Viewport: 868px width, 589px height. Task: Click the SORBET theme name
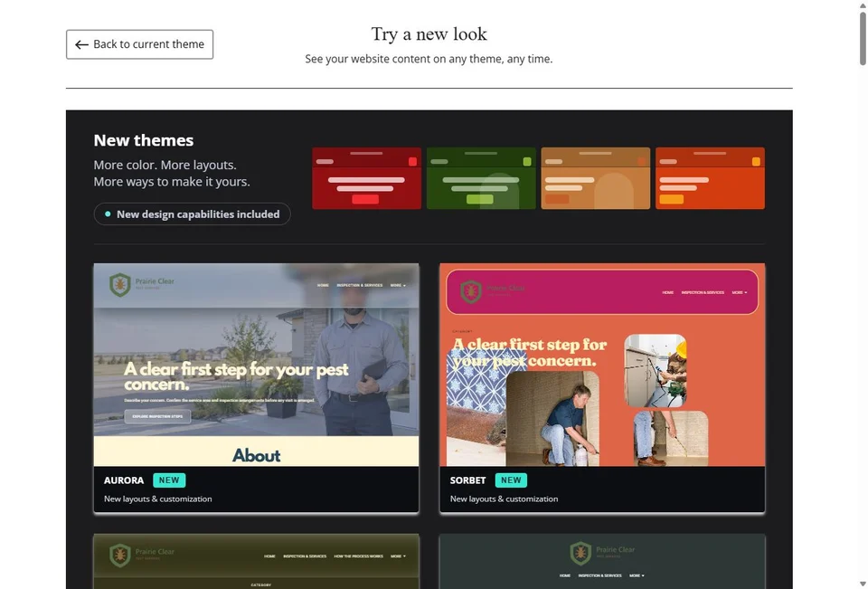pos(467,480)
